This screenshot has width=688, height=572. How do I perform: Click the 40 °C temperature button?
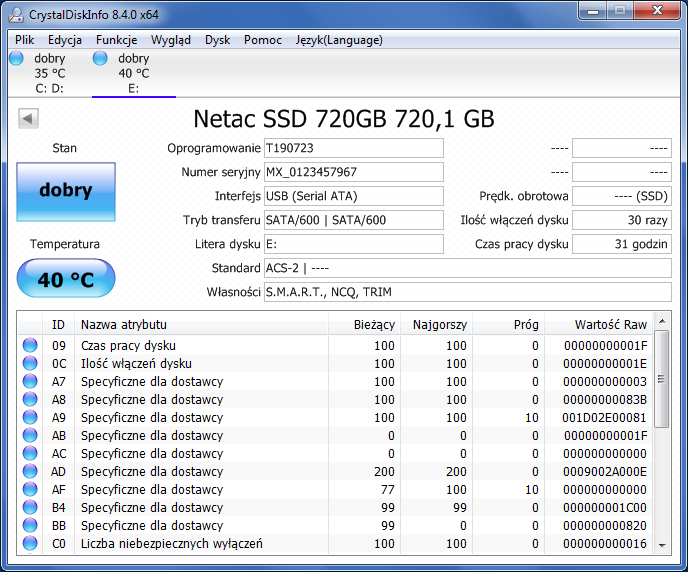[x=65, y=280]
